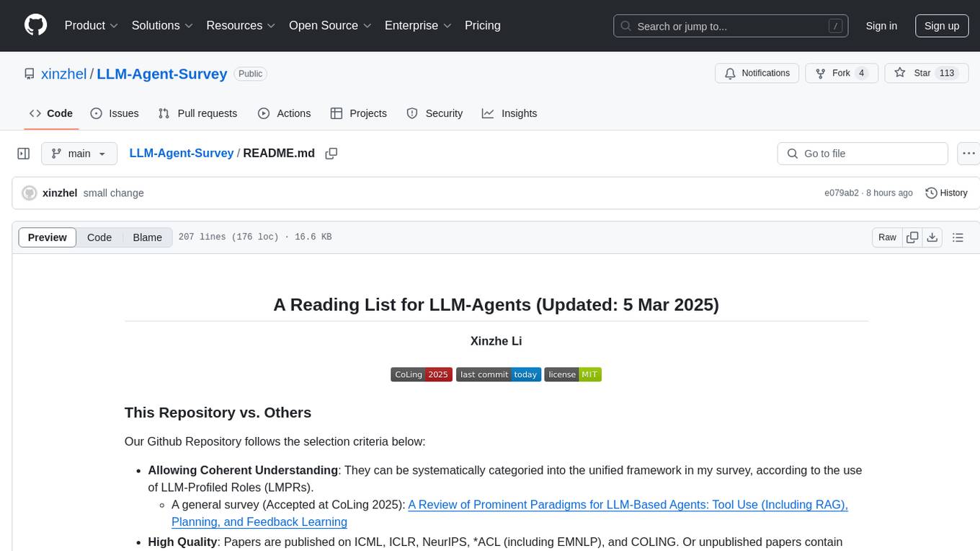Select the Preview view toggle

[x=48, y=237]
